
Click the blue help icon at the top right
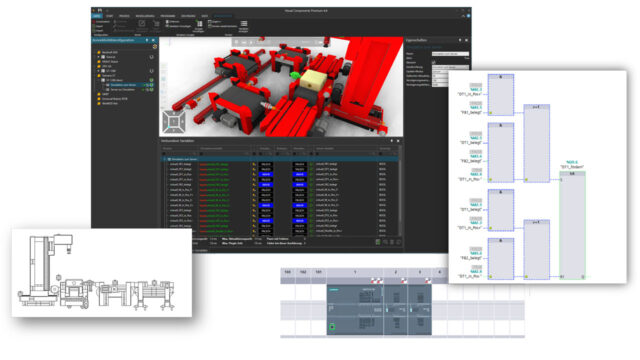click(x=469, y=16)
